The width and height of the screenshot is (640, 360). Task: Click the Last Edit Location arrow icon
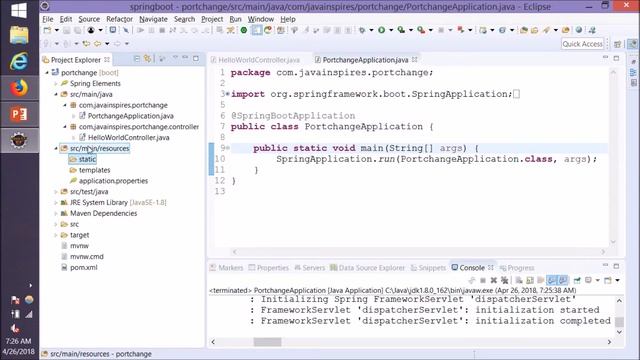point(87,43)
